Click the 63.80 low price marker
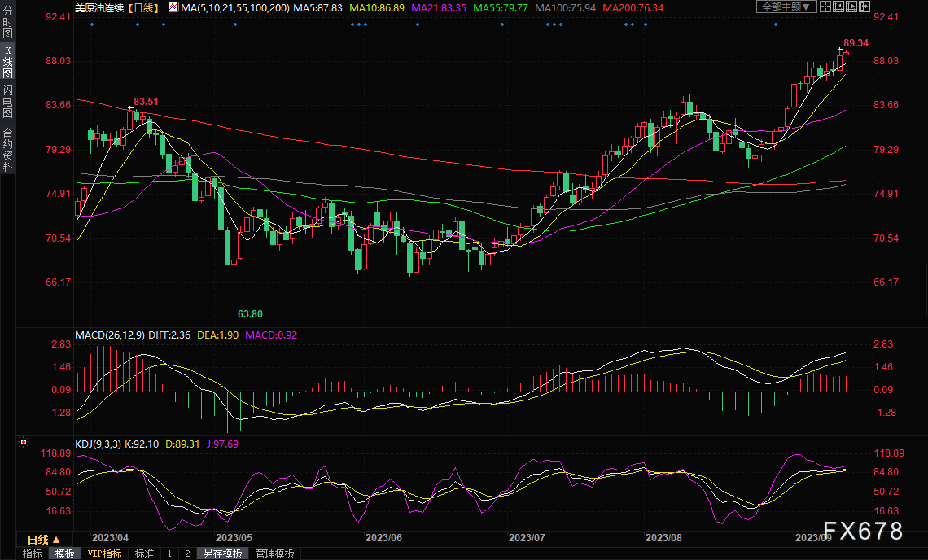The image size is (928, 560). 251,313
